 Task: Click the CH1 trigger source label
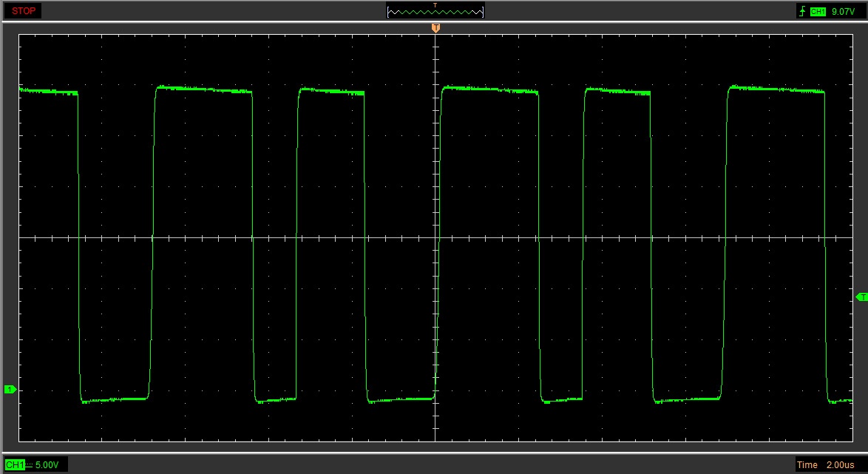(x=818, y=11)
